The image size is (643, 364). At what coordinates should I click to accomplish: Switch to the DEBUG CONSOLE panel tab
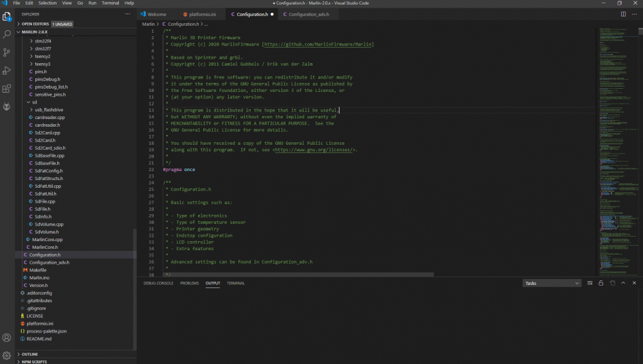(158, 283)
